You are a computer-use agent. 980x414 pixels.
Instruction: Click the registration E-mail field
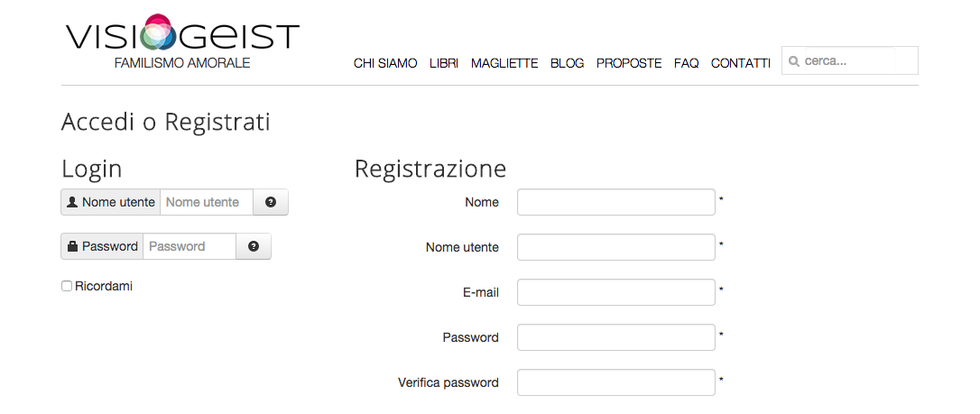tap(615, 292)
